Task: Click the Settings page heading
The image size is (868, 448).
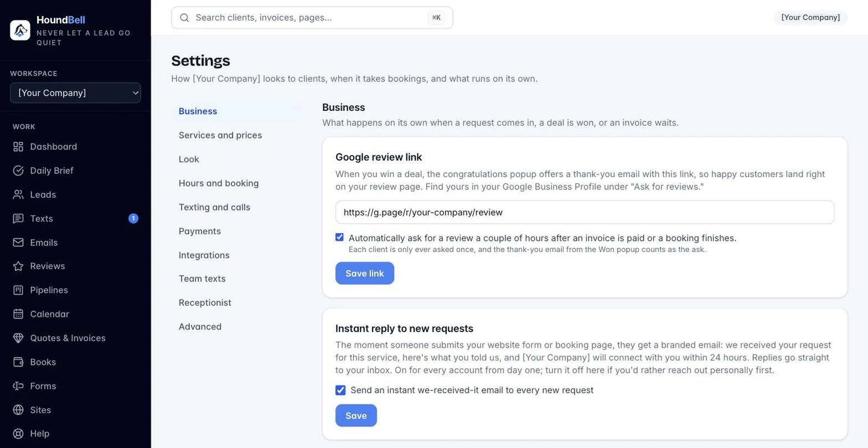Action: 200,60
